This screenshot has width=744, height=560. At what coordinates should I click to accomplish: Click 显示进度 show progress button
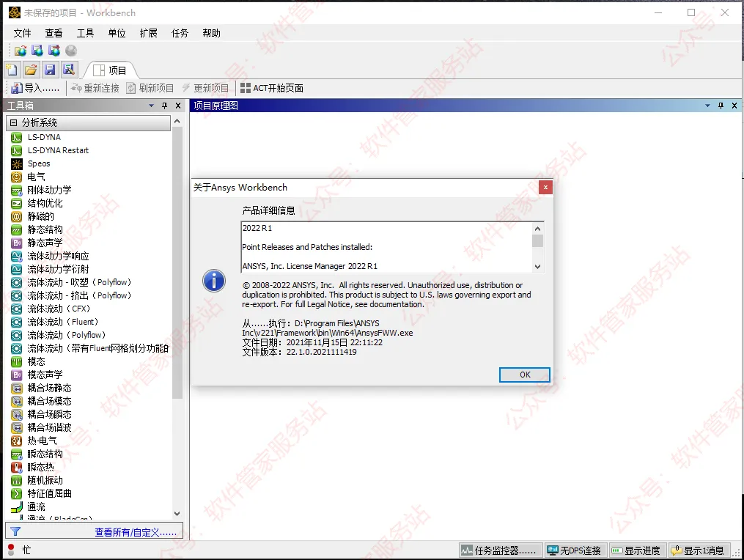point(637,550)
